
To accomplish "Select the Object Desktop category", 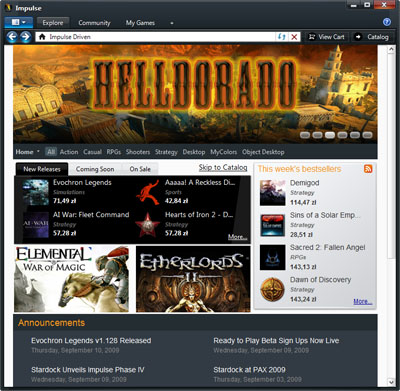I will click(263, 152).
